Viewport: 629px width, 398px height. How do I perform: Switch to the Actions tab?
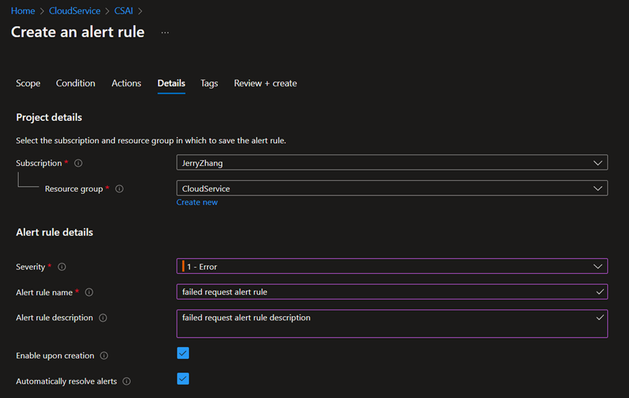(x=126, y=83)
